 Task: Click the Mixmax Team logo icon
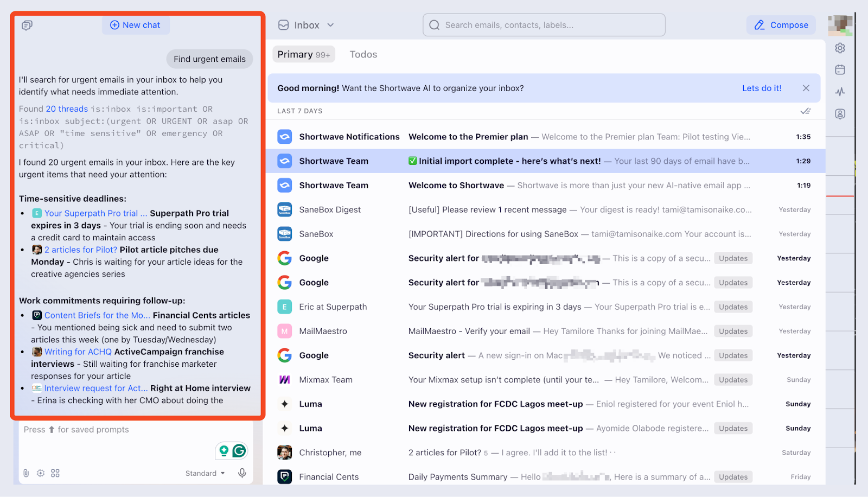pyautogui.click(x=285, y=380)
